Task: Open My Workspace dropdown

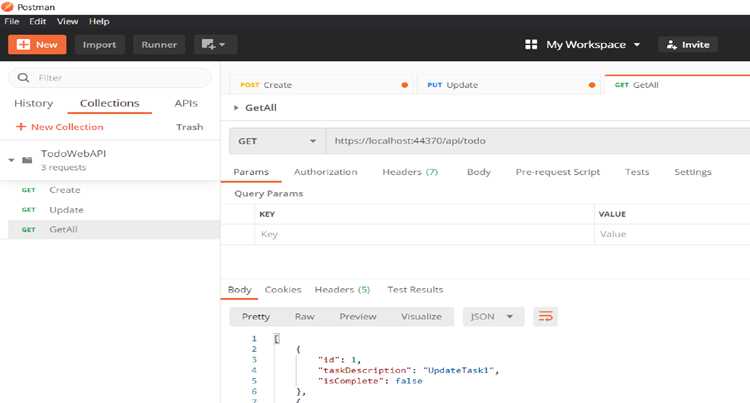Action: point(583,44)
